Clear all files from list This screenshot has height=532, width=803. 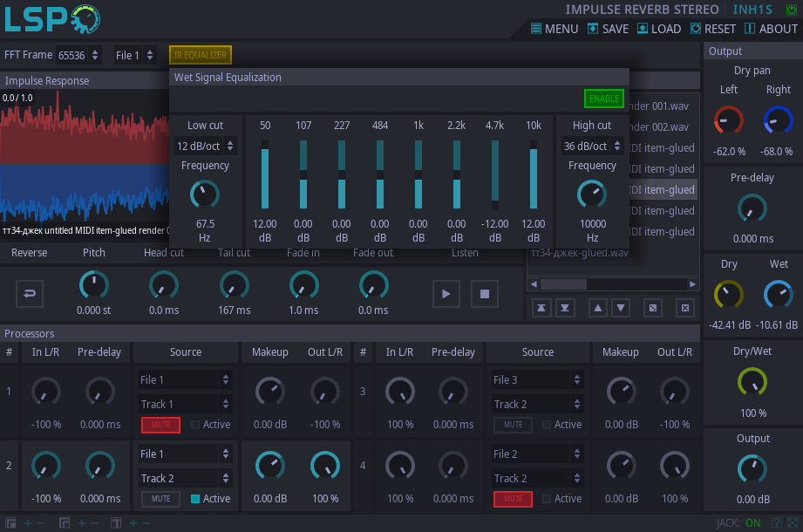[685, 308]
